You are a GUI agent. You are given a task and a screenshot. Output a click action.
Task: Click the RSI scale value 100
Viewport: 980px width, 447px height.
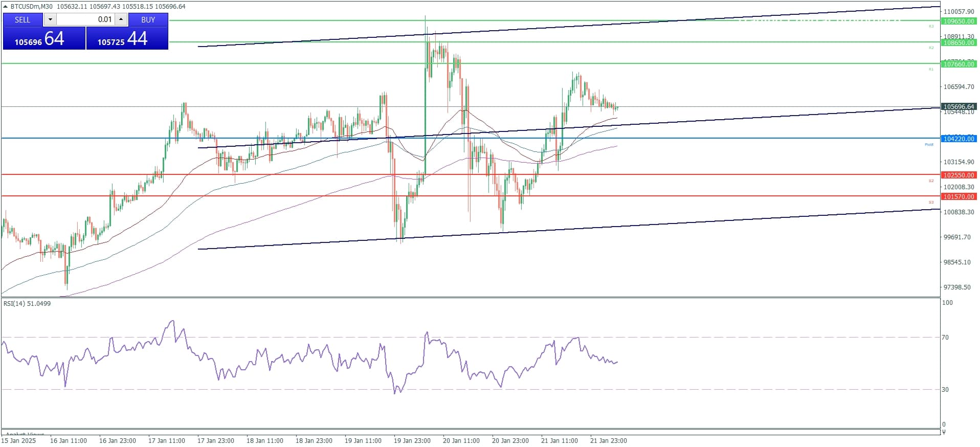[x=947, y=303]
